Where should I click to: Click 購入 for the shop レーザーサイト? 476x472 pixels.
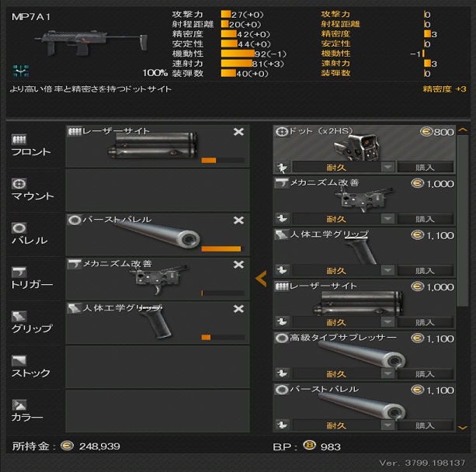pos(425,322)
